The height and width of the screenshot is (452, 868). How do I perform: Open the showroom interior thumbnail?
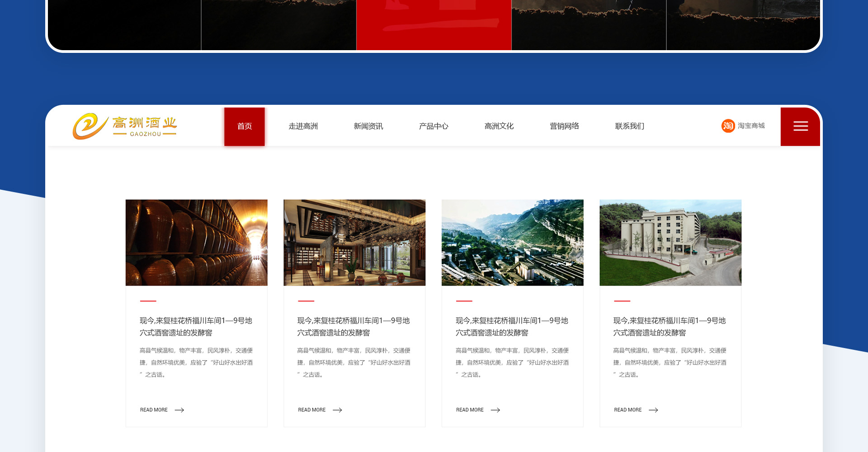point(354,243)
